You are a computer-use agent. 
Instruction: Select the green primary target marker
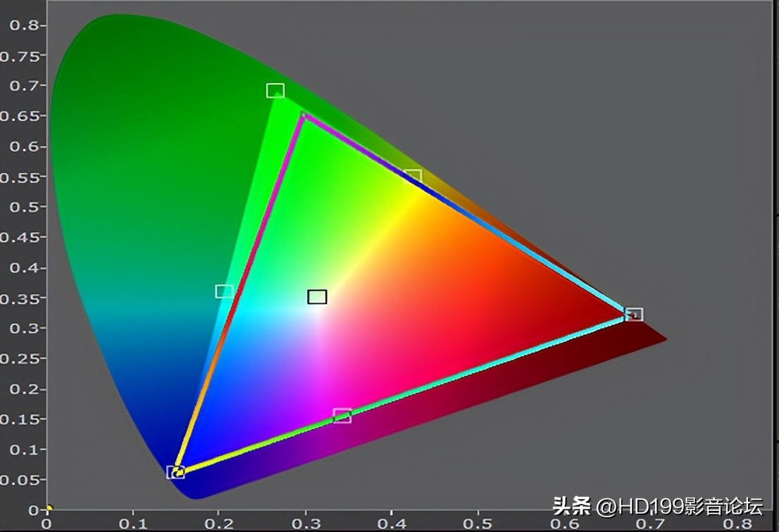click(x=274, y=89)
